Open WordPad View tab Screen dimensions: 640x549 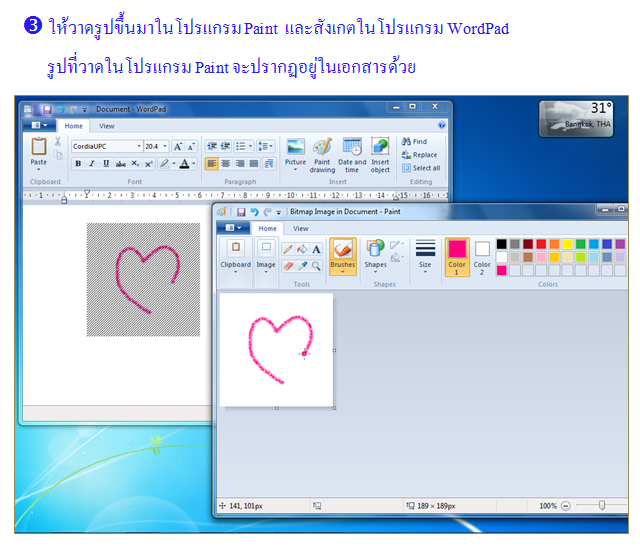pyautogui.click(x=107, y=126)
